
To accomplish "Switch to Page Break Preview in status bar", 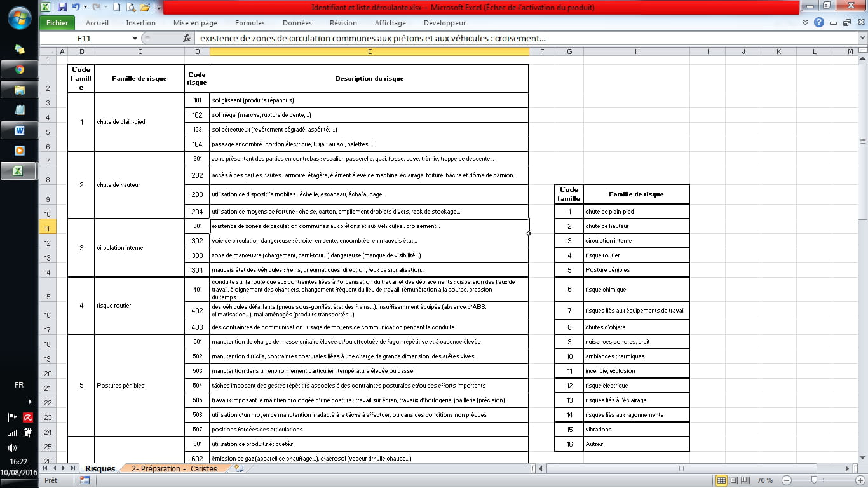I will [744, 480].
